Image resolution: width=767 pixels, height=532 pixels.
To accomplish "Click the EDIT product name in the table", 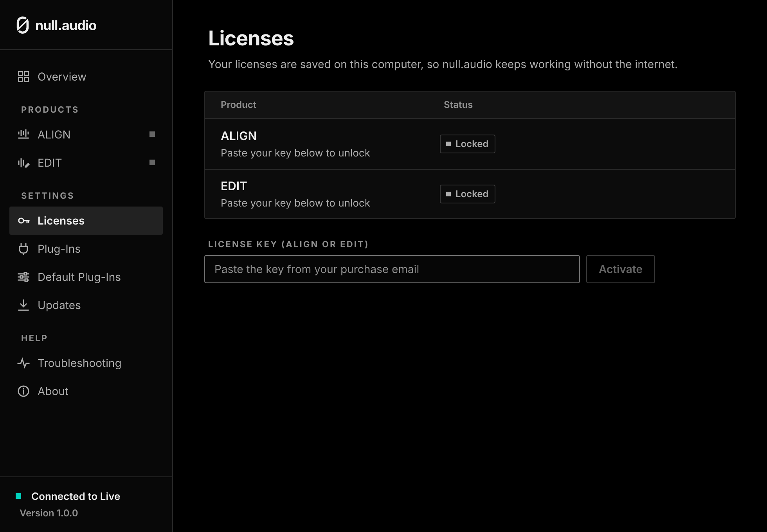I will tap(234, 186).
